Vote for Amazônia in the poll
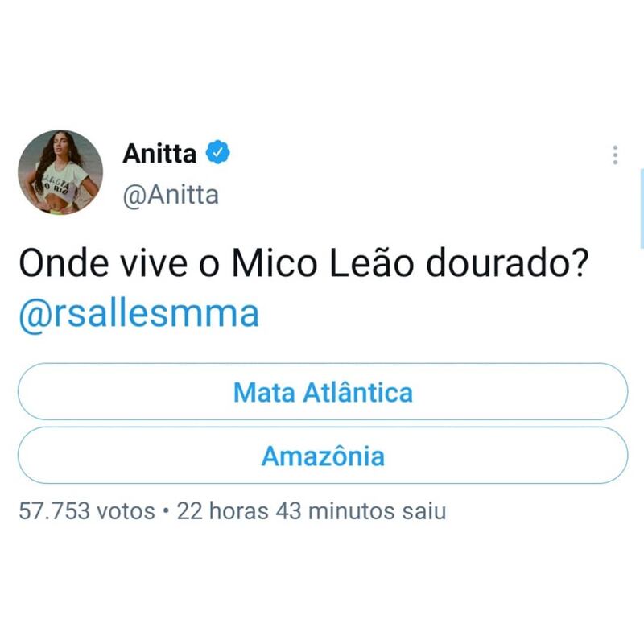The width and height of the screenshot is (644, 644). [323, 455]
